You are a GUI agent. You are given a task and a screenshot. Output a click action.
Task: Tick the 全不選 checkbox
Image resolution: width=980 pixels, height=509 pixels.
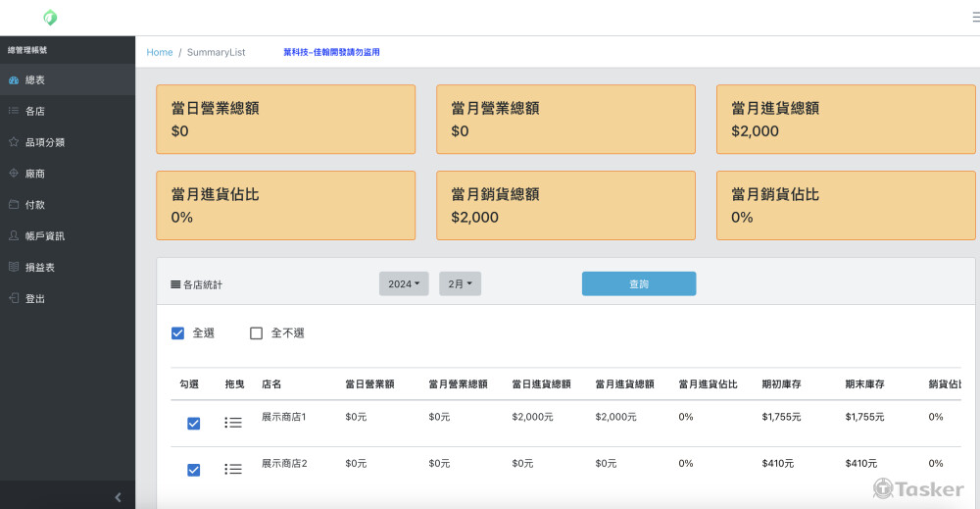click(x=257, y=333)
